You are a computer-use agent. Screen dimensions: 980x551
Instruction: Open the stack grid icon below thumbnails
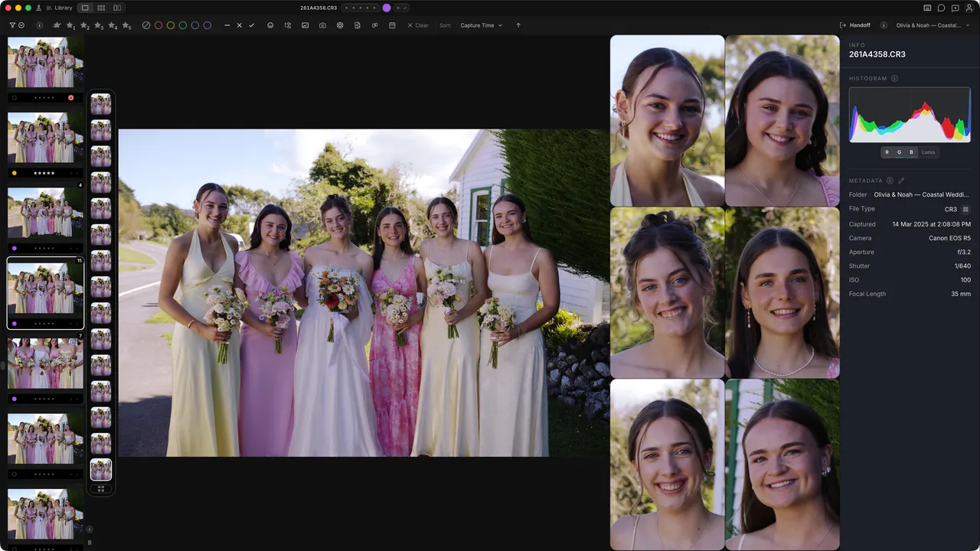101,488
